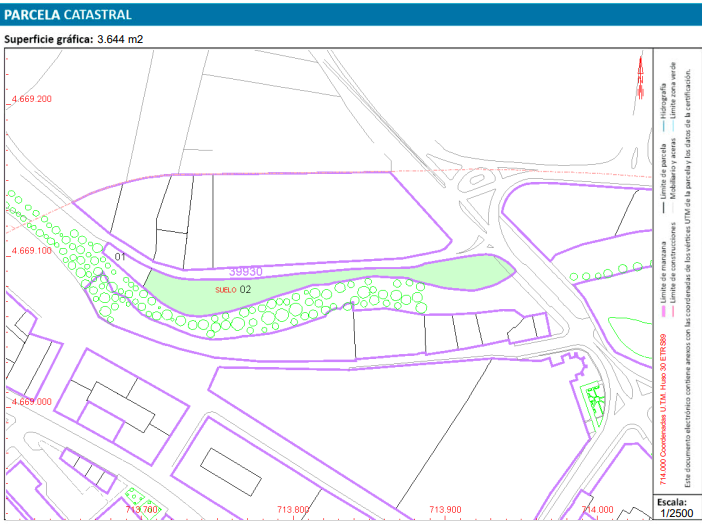
Task: Click block number 39930 label
Action: [x=245, y=271]
